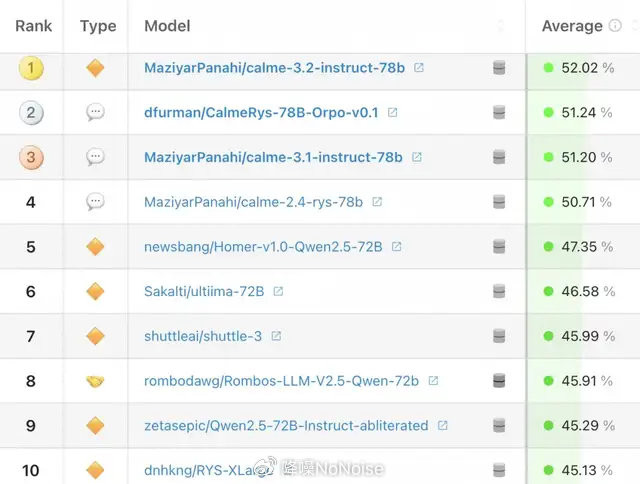Open MaziyarPanahi/calme-2.4-rys-78b model link
The width and height of the screenshot is (640, 484).
click(x=253, y=202)
